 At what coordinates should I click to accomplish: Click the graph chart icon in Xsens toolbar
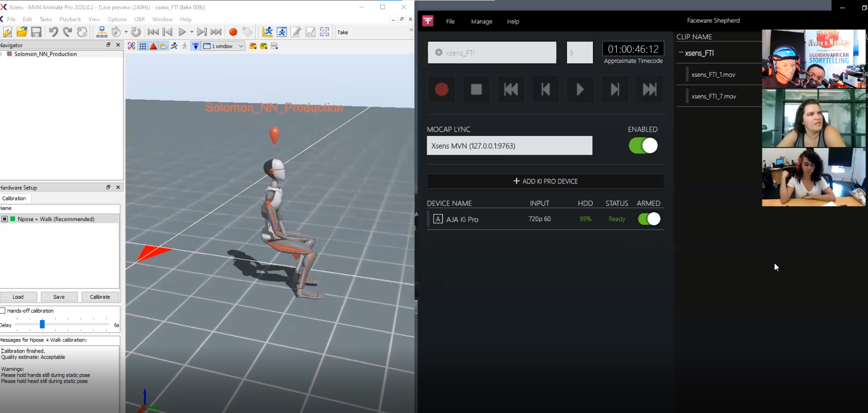tap(311, 32)
